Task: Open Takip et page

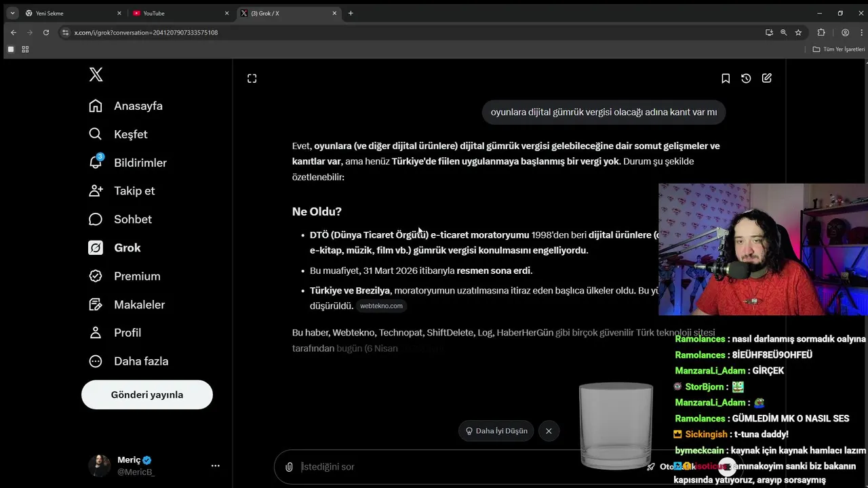Action: [122, 190]
